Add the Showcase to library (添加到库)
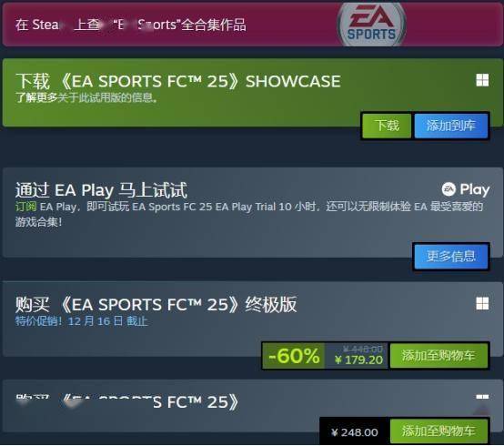 (x=451, y=126)
